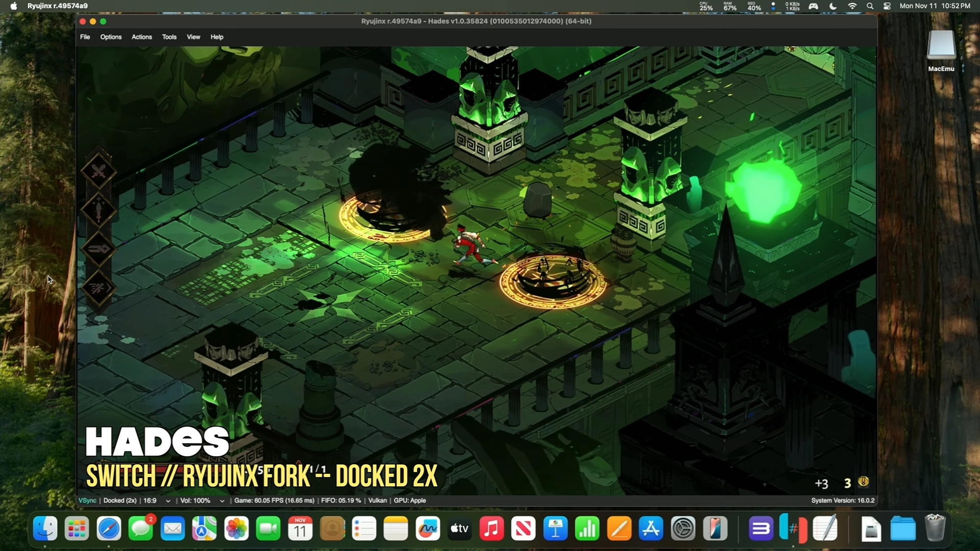Select the dagger special ability icon
Screen dimensions: 980x551
coord(99,210)
